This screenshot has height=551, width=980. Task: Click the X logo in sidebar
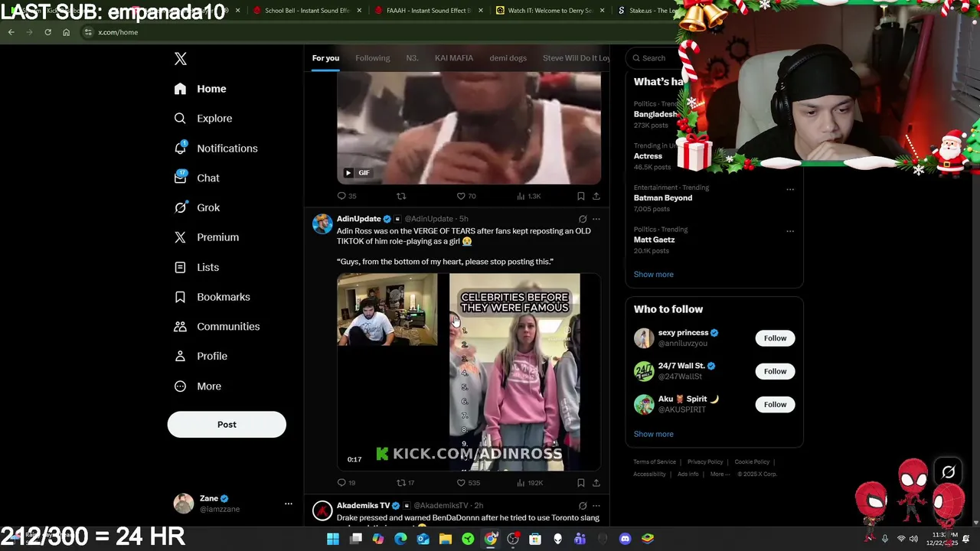tap(181, 59)
